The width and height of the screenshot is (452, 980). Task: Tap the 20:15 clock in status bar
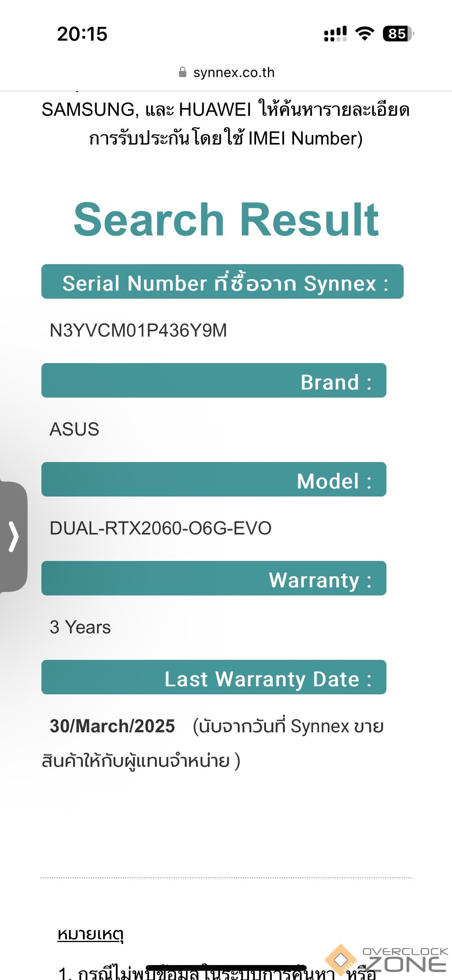point(82,34)
